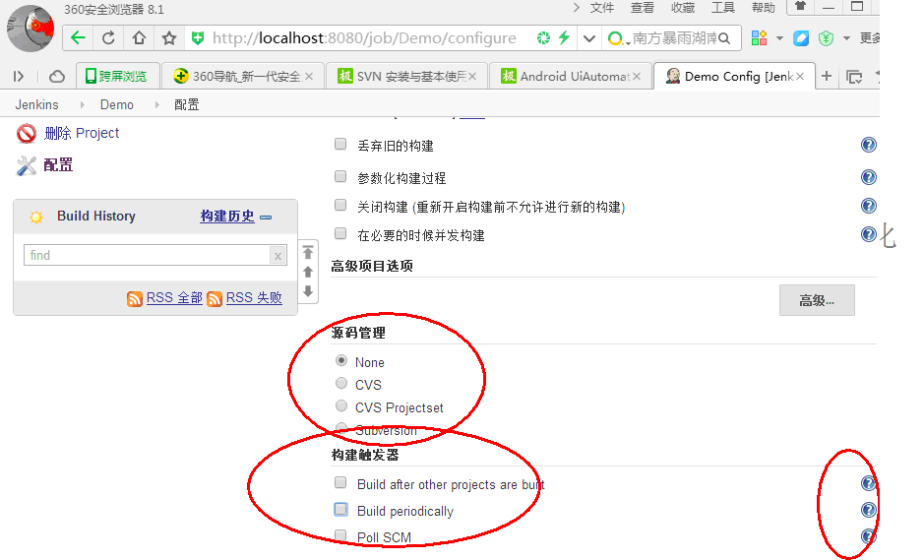Viewport: 924px width, 560px height.
Task: Click the 配置 tools icon
Action: [26, 165]
